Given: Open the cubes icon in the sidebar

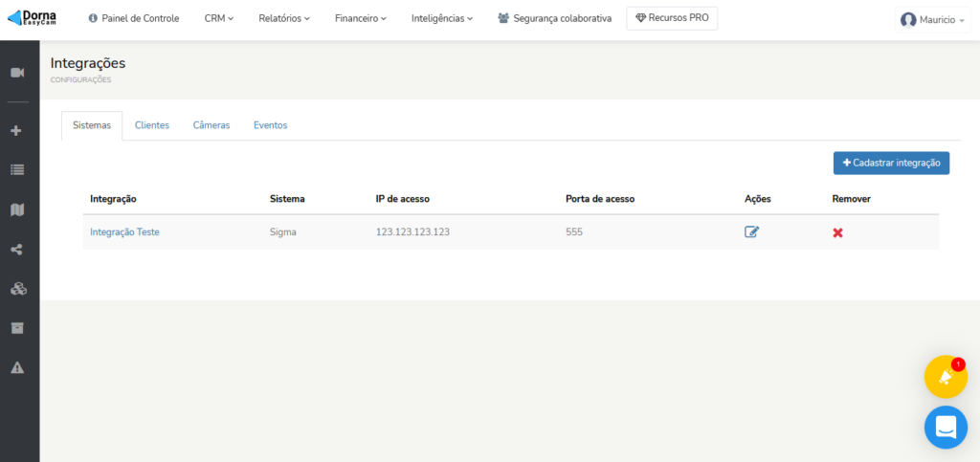Looking at the screenshot, I should (18, 289).
